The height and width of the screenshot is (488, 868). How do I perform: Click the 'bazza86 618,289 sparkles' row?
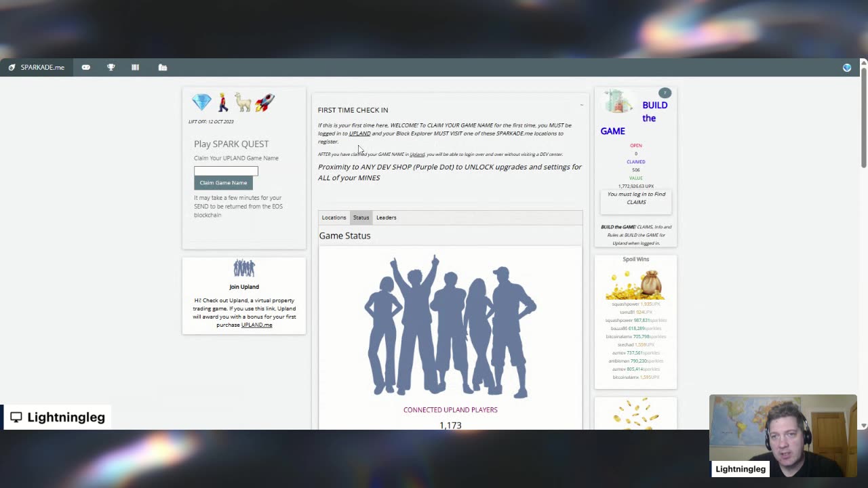click(636, 329)
